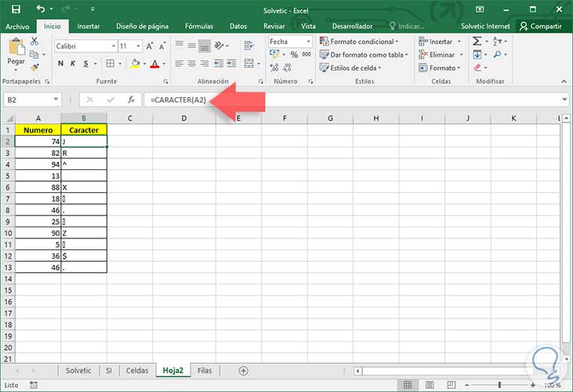Apply the fill color bucket

(135, 64)
